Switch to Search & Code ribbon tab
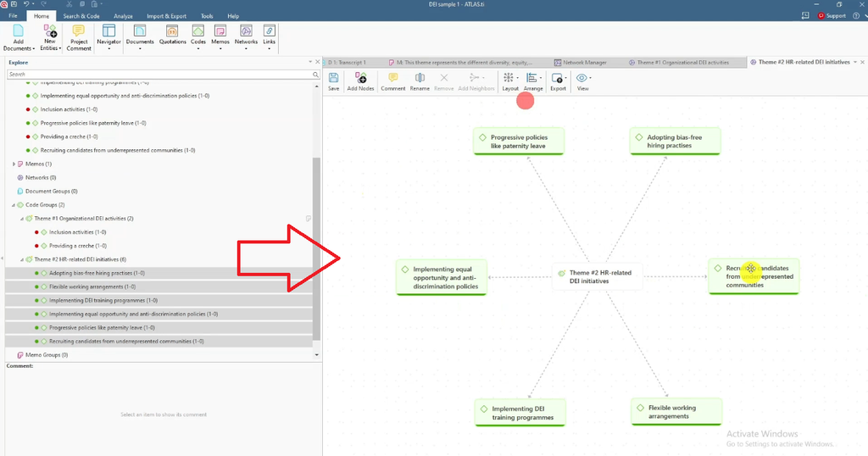 click(81, 16)
